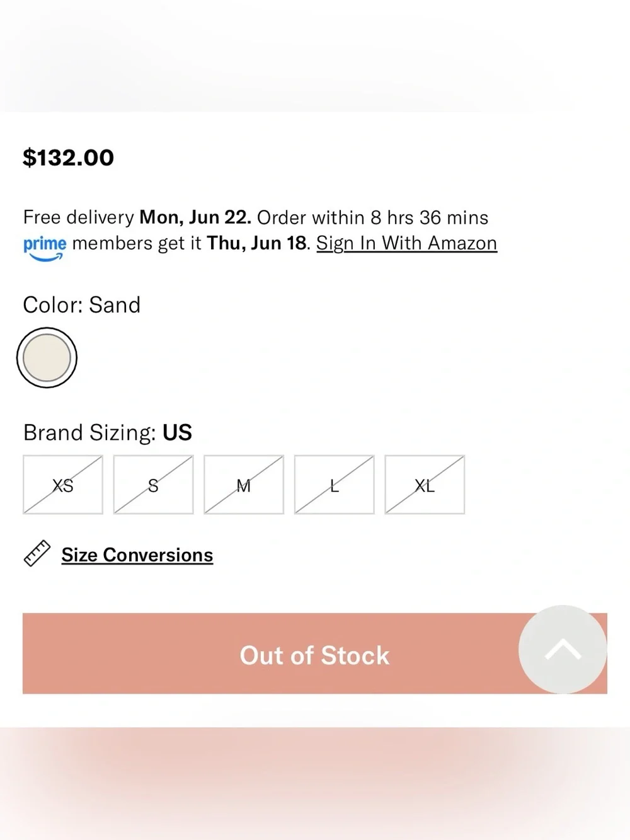Tap the faded product image at the top
This screenshot has width=630, height=840.
coord(315,55)
